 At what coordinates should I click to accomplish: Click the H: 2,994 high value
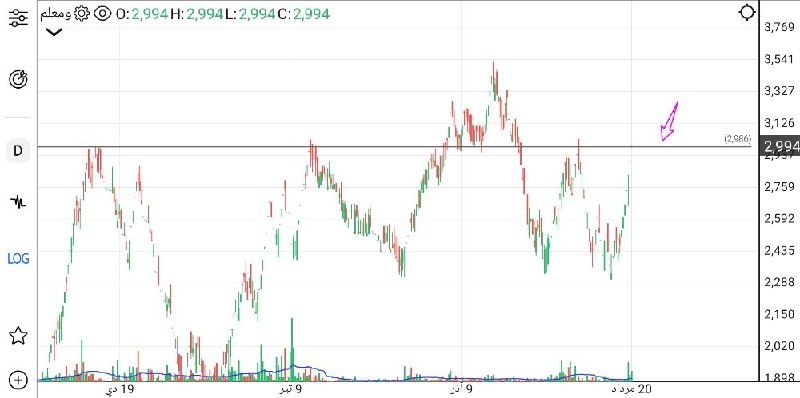197,14
